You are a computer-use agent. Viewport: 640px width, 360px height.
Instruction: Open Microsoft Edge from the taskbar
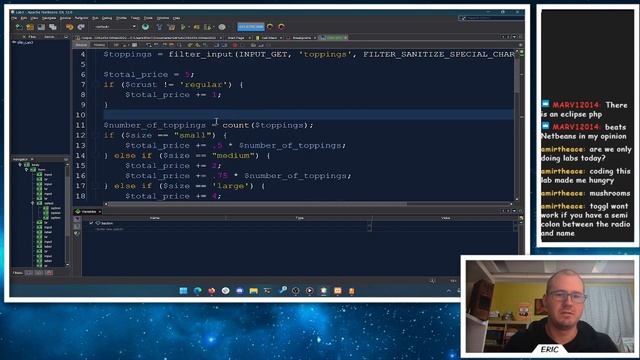point(198,291)
